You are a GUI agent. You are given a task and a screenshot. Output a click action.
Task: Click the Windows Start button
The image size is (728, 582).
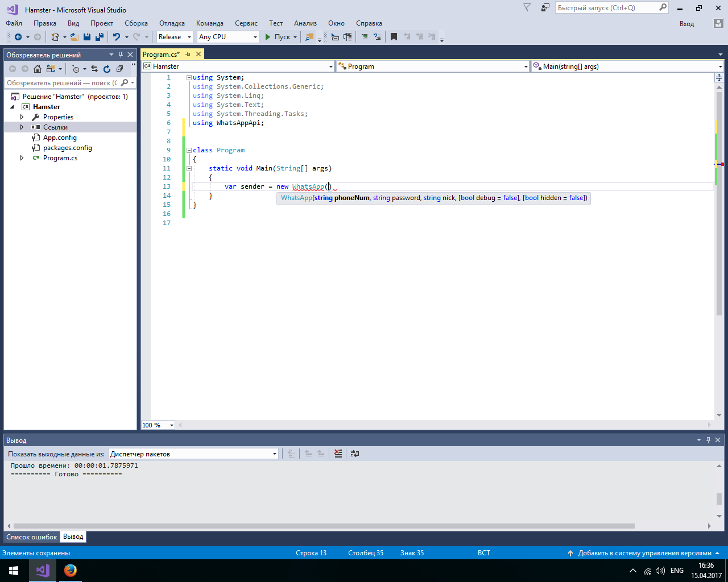pyautogui.click(x=14, y=571)
